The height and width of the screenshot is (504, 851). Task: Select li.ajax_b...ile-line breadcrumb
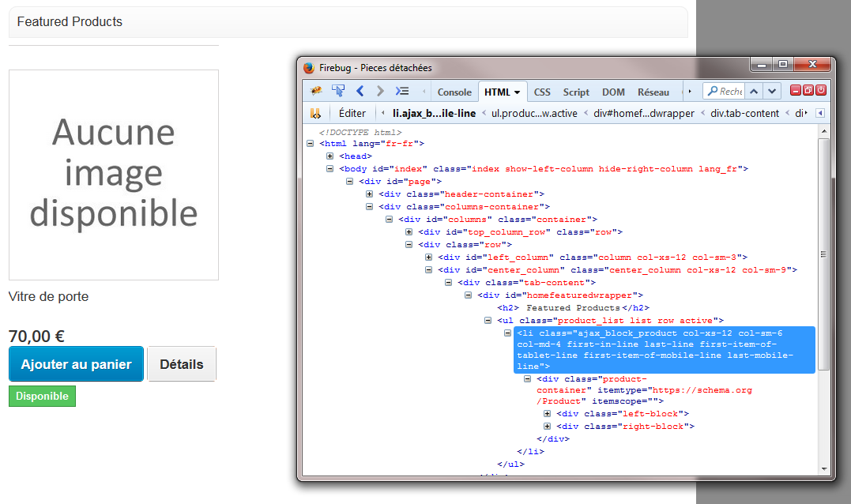(x=434, y=114)
